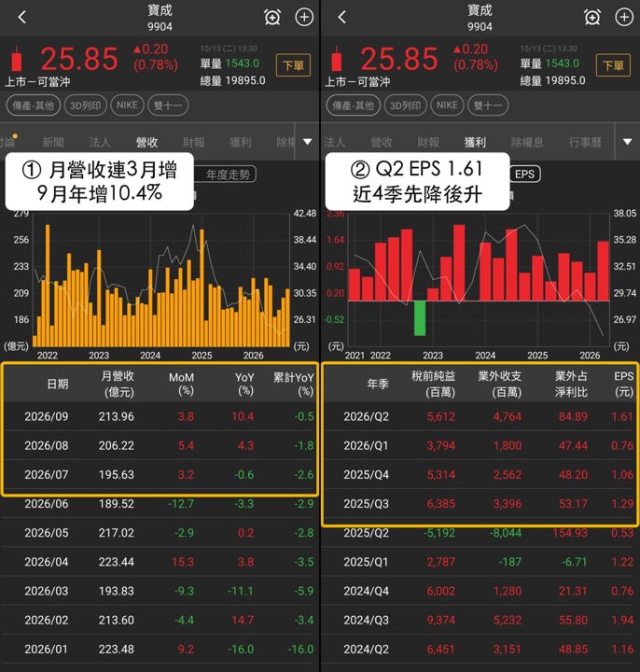Click the YoY (%) column header
The image size is (640, 672).
tap(244, 384)
